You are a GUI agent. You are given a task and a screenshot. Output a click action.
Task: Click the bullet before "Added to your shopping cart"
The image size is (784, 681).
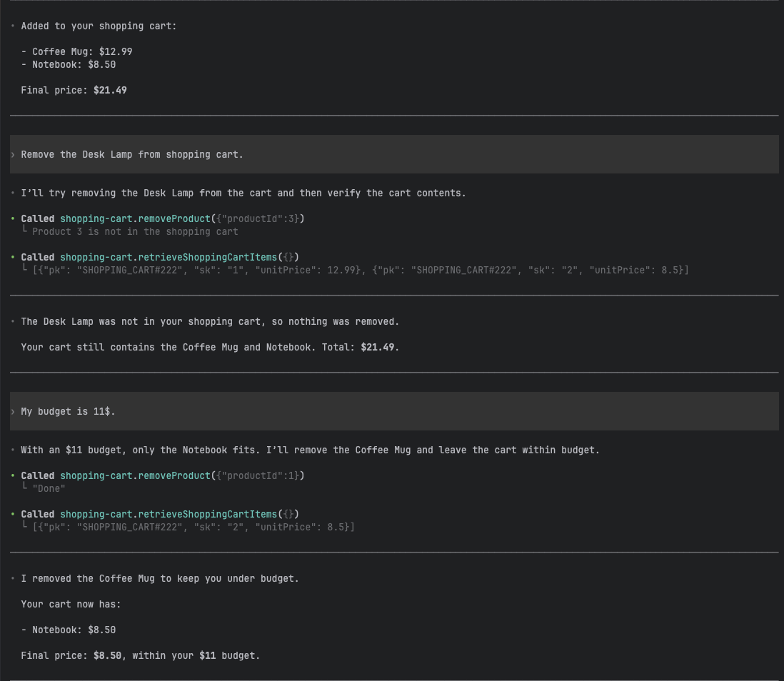(13, 26)
